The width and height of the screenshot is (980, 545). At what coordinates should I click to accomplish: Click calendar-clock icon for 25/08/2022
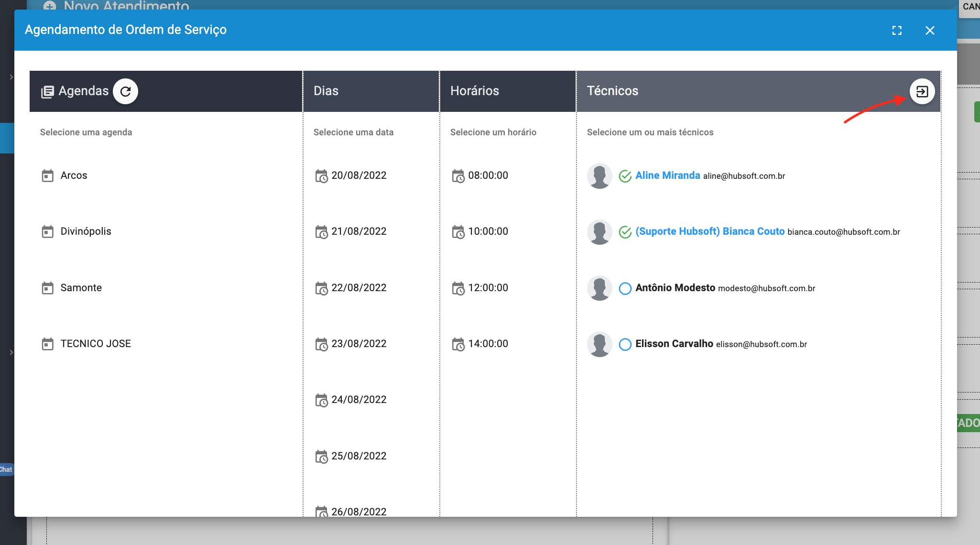(322, 457)
